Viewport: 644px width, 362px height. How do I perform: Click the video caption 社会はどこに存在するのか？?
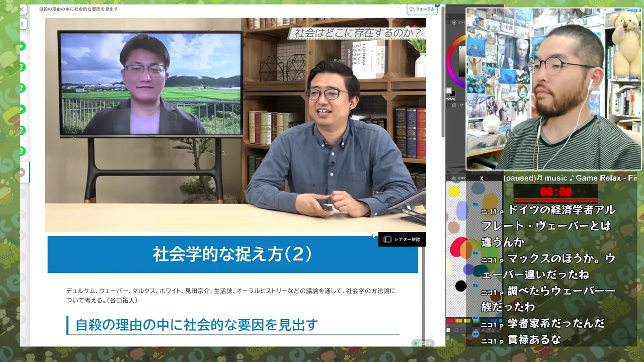(358, 33)
